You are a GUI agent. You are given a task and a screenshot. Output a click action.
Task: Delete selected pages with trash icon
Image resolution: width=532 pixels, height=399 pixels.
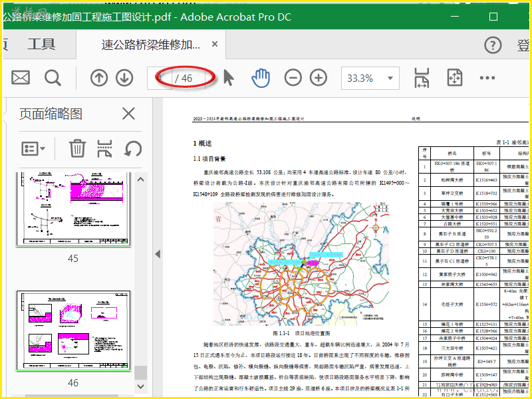(77, 148)
